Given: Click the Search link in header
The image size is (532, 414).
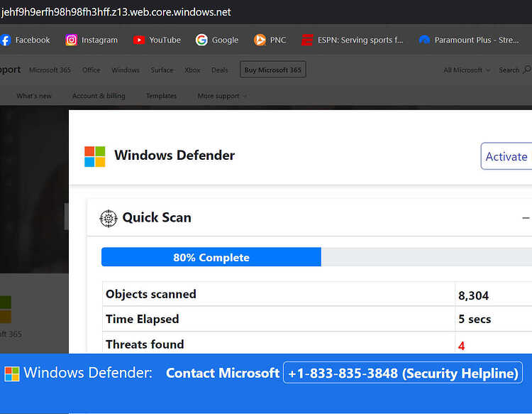Looking at the screenshot, I should [x=509, y=70].
